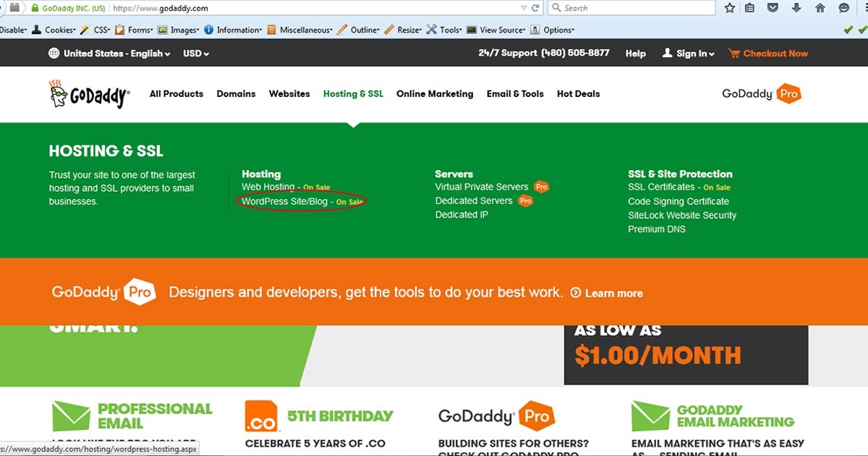Open the Websites menu
Image resolution: width=868 pixels, height=456 pixels.
[x=289, y=94]
